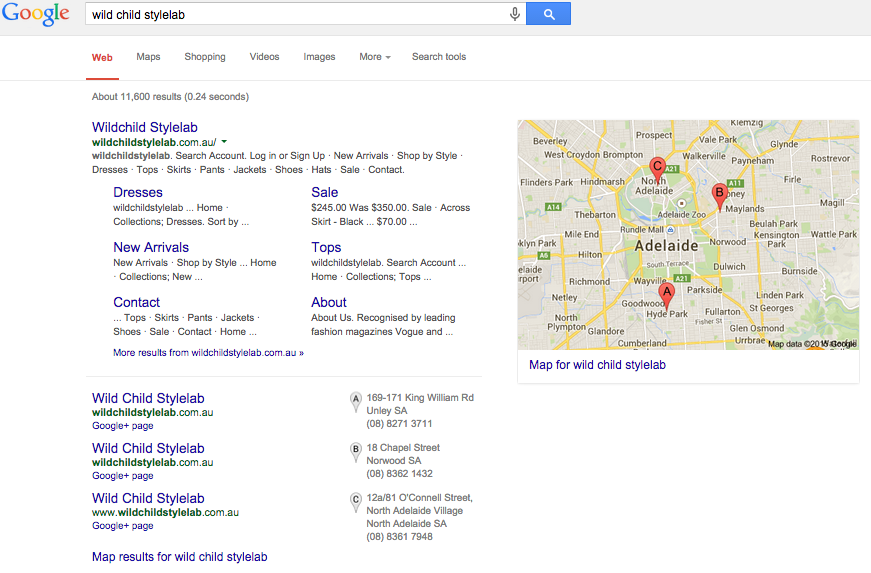
Task: Click the Adelaide city label on map
Action: coord(666,245)
